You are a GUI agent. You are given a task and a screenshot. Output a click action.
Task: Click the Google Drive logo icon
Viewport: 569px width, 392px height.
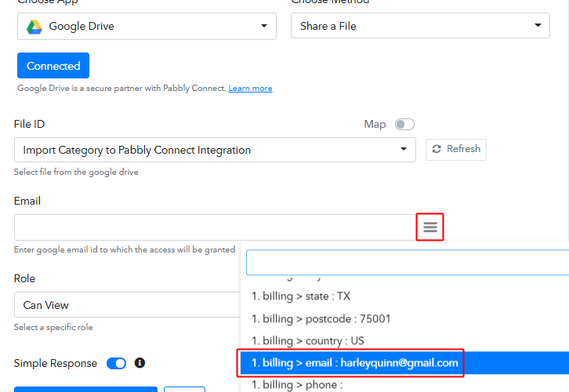[x=34, y=27]
